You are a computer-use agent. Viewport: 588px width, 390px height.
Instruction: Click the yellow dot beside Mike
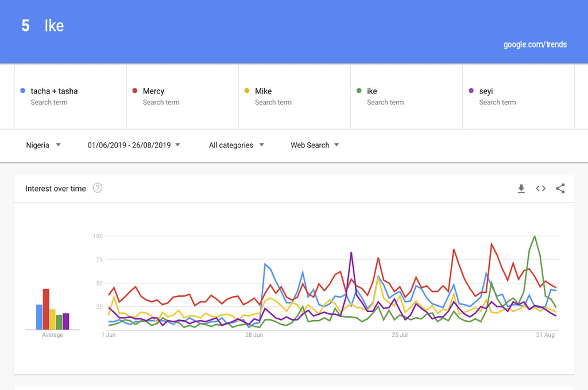(x=247, y=91)
